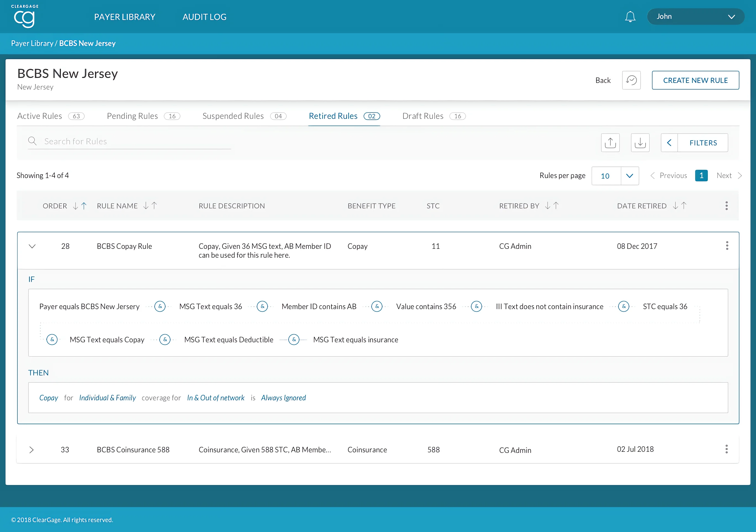Open Rules per page dropdown
Image resolution: width=756 pixels, height=532 pixels.
tap(615, 176)
